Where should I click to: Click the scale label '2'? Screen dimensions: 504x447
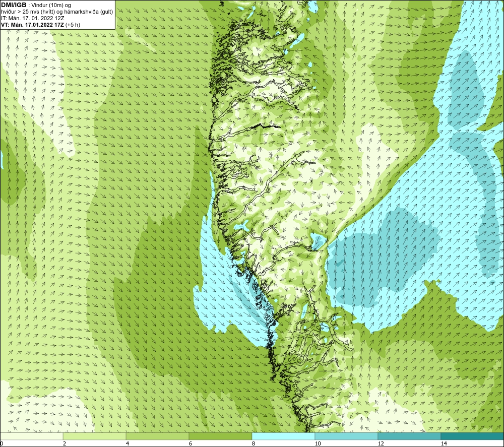point(65,444)
